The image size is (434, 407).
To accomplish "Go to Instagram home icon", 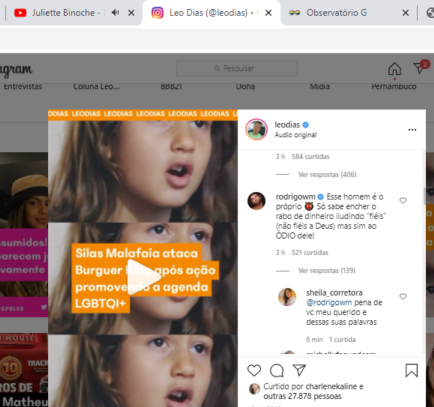I will pos(394,69).
